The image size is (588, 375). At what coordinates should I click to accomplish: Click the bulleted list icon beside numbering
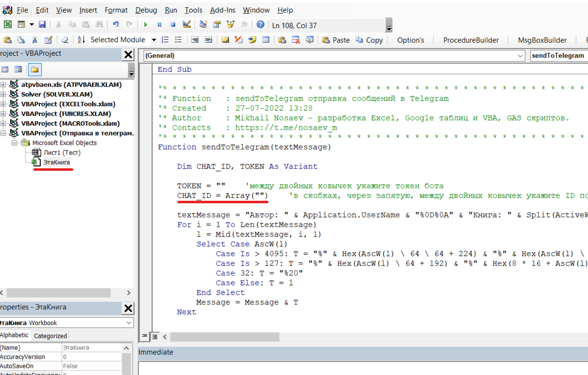179,40
